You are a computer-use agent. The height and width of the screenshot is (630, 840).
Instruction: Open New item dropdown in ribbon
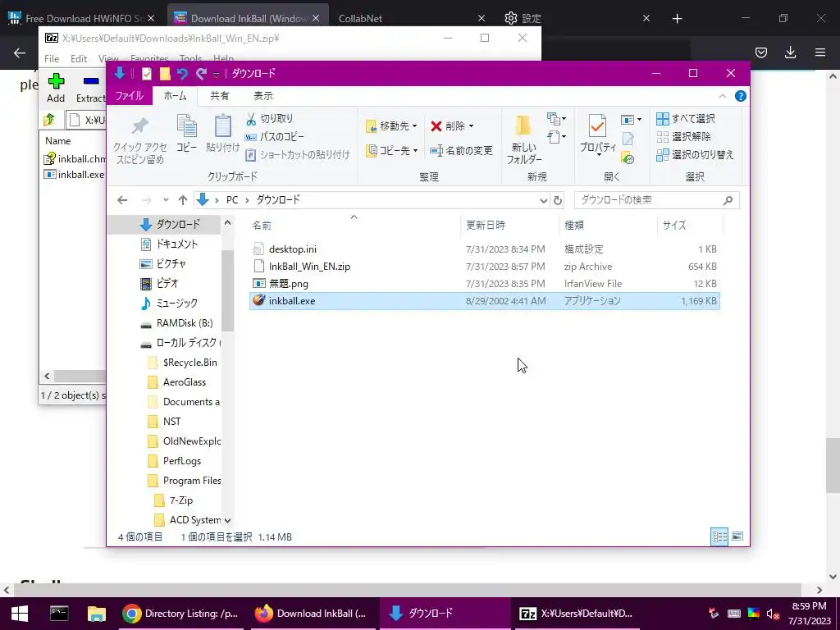pyautogui.click(x=557, y=118)
